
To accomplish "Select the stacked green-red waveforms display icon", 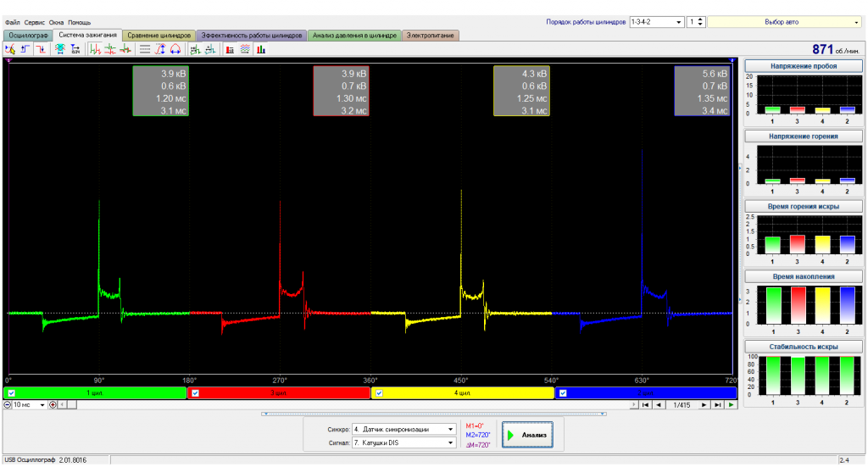I will pyautogui.click(x=110, y=49).
